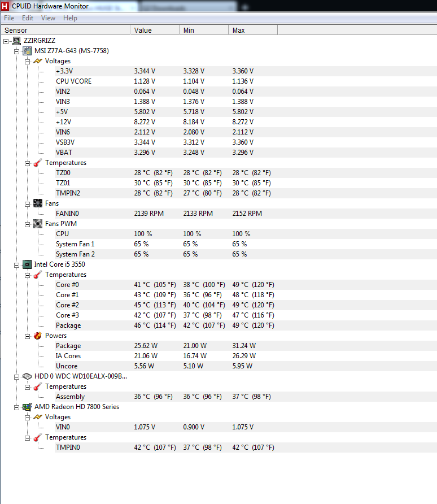The height and width of the screenshot is (504, 437).
Task: Select the Core #0 temperature row
Action: tap(246, 285)
